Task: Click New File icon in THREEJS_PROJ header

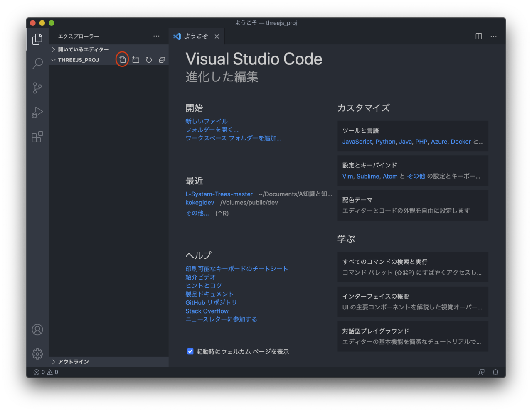Action: coord(122,60)
